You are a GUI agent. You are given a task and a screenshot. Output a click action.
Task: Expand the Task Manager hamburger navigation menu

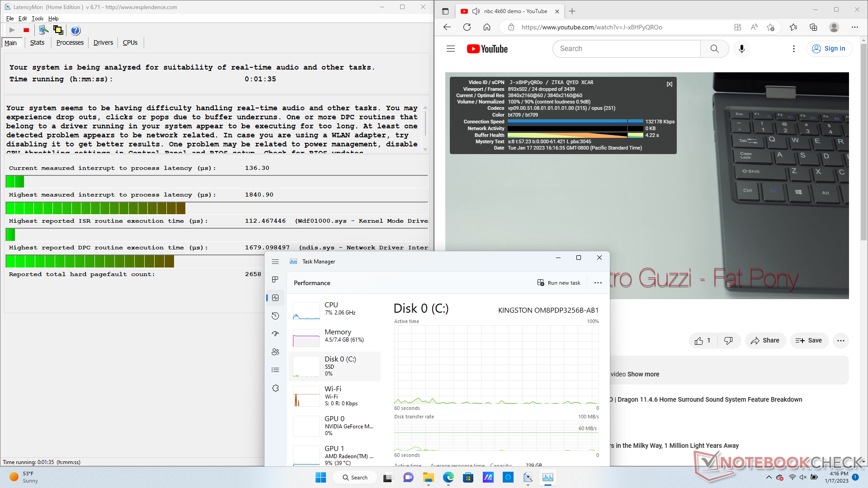tap(275, 262)
